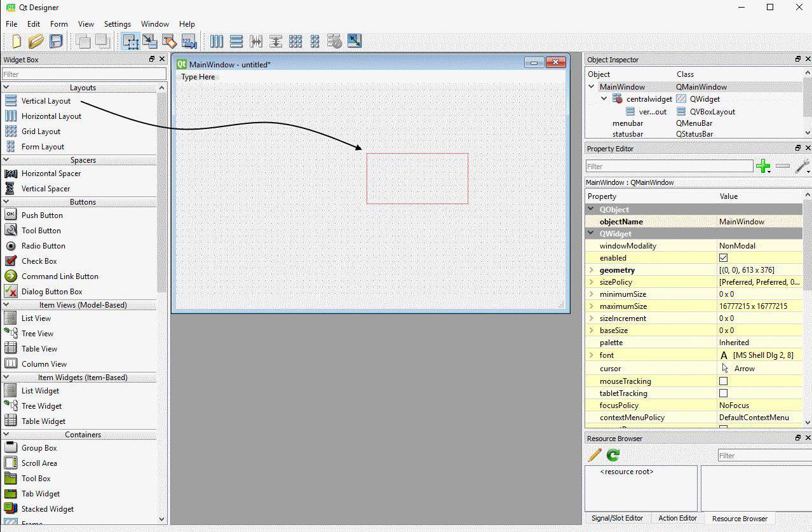
Task: Open the File menu
Action: pos(11,24)
